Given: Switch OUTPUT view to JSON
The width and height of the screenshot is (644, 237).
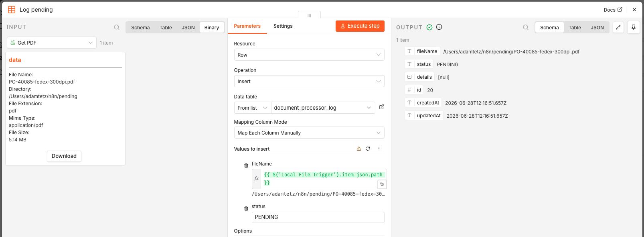Looking at the screenshot, I should tap(597, 27).
